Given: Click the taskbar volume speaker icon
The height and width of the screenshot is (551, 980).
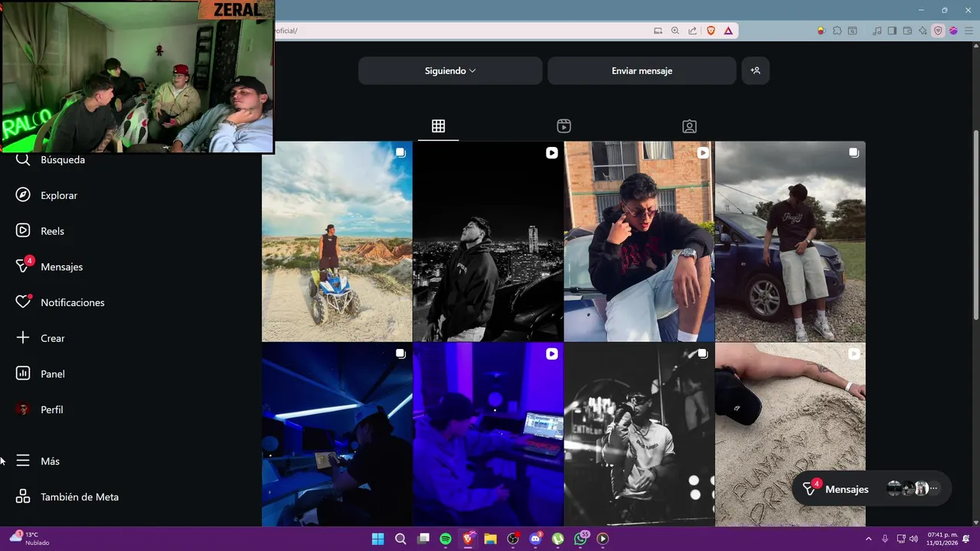Looking at the screenshot, I should (x=913, y=539).
